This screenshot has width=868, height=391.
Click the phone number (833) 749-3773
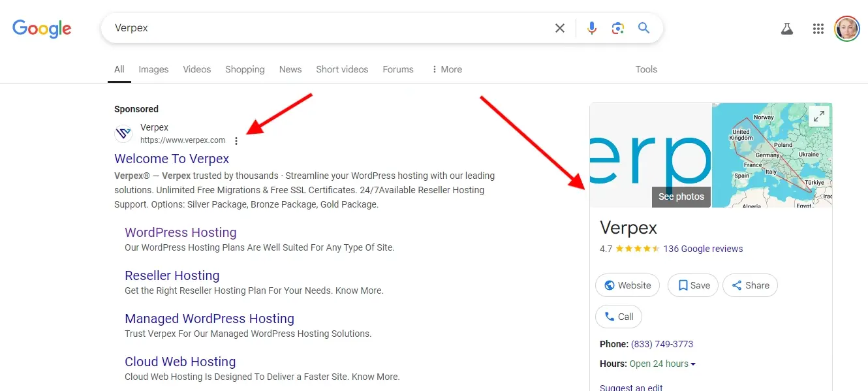pyautogui.click(x=662, y=344)
